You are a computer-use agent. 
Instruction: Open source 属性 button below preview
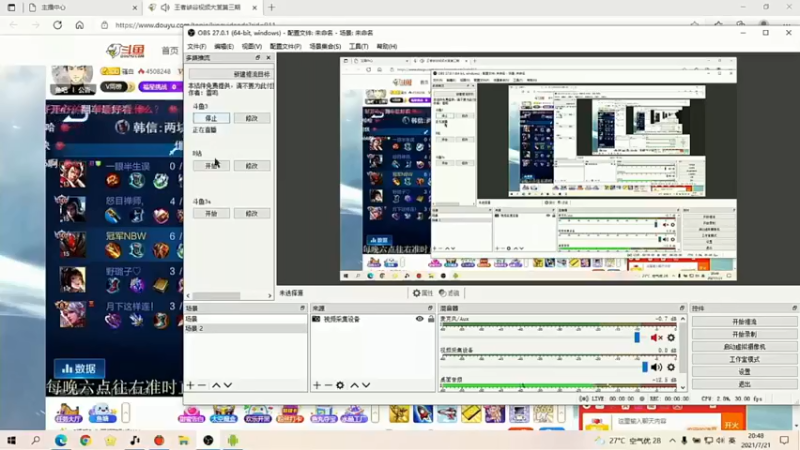point(422,293)
